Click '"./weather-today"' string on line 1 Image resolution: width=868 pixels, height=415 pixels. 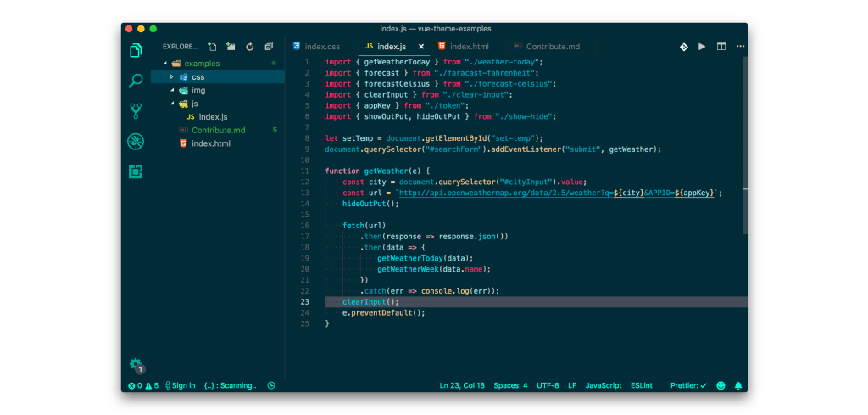[500, 62]
